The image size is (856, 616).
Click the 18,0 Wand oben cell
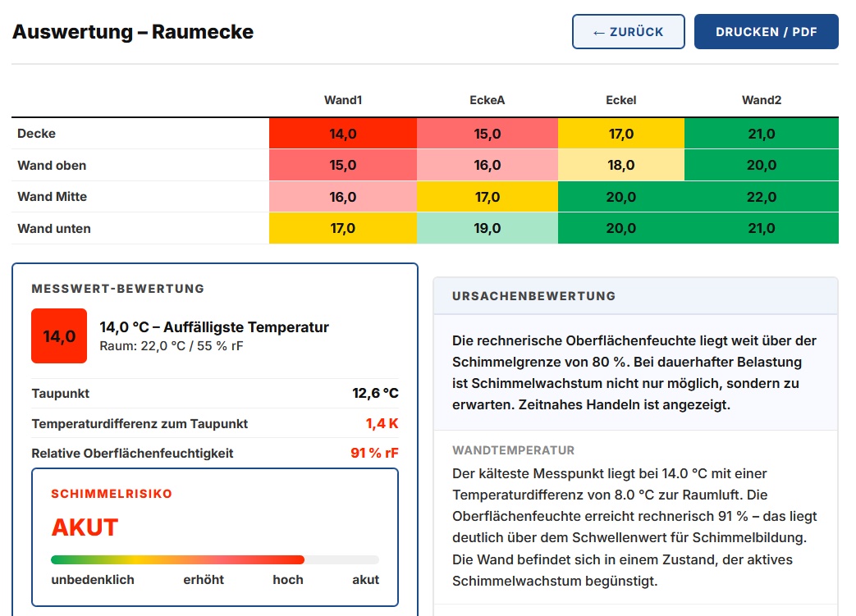620,166
